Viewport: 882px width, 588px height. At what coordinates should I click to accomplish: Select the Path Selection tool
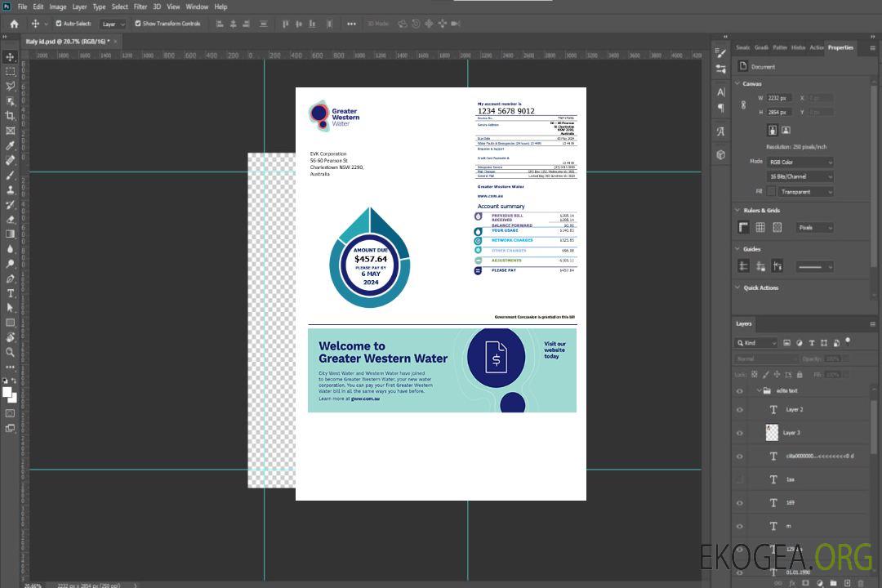(10, 308)
